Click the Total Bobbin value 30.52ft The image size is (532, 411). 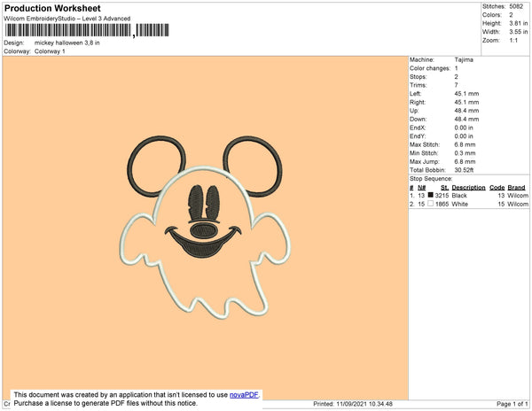pyautogui.click(x=464, y=170)
